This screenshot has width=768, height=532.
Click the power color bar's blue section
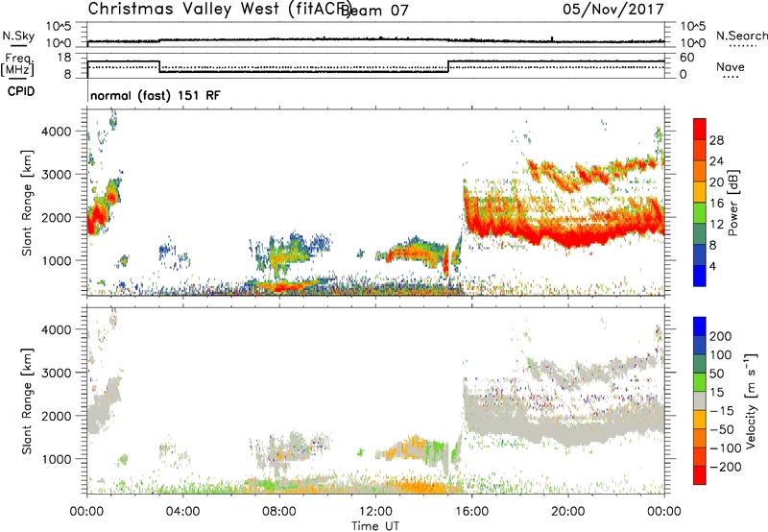[700, 276]
